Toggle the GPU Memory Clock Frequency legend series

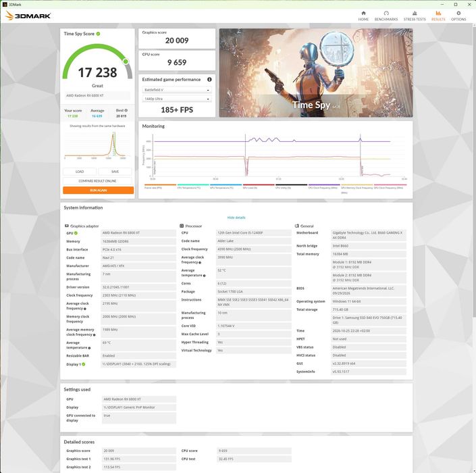(x=357, y=188)
